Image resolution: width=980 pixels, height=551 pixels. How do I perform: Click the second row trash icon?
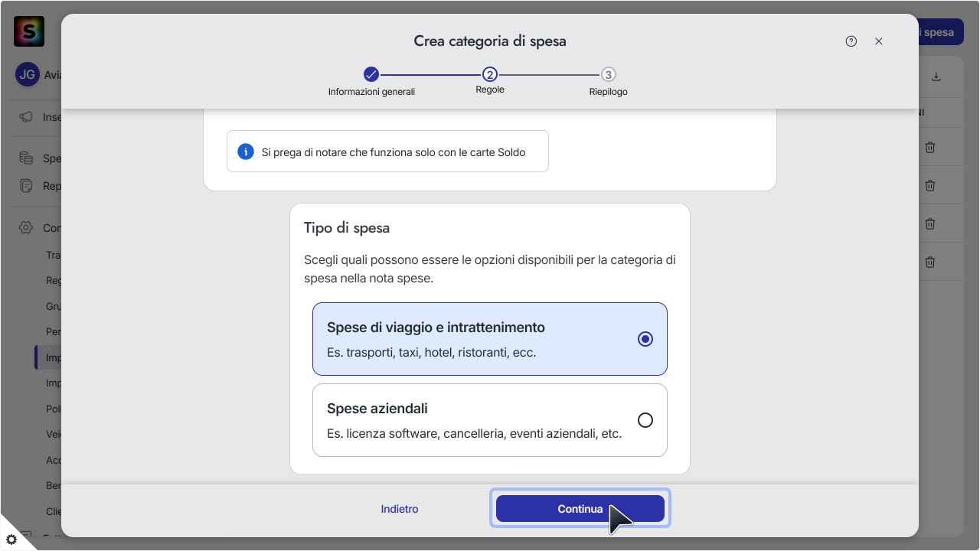tap(930, 185)
